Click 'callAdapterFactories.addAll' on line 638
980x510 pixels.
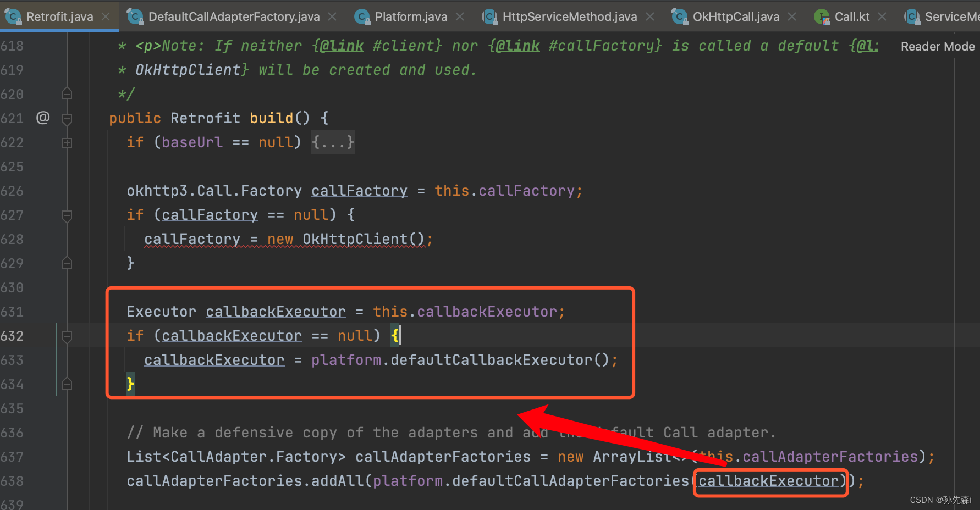pos(245,481)
